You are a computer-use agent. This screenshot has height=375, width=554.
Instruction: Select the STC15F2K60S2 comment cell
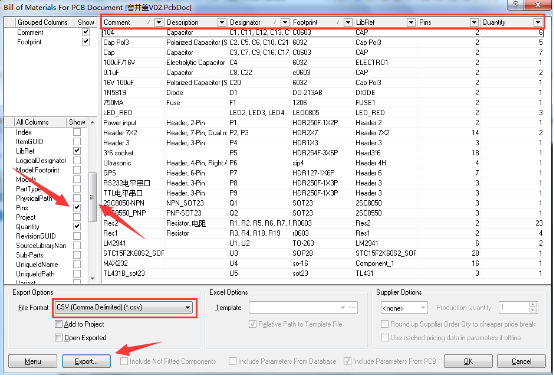click(x=134, y=253)
